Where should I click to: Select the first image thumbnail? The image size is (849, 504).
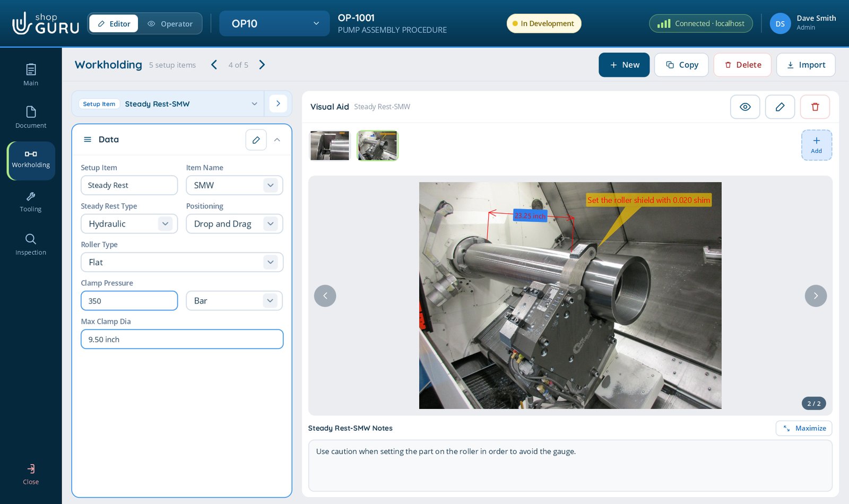tap(330, 145)
